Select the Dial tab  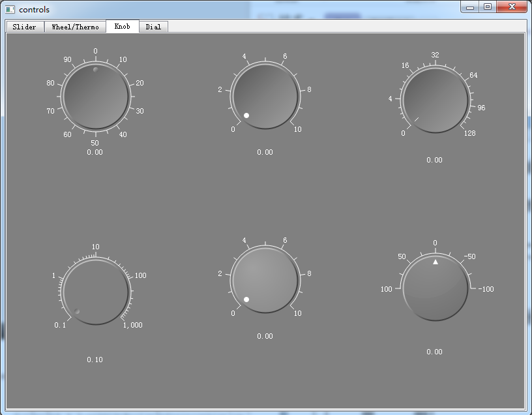[x=153, y=27]
